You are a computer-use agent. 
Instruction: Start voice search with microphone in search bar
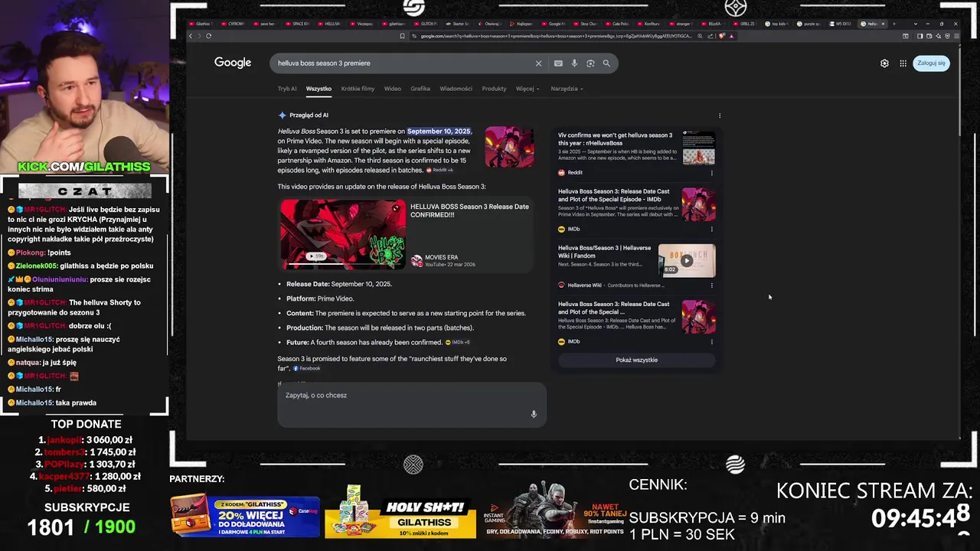click(574, 64)
